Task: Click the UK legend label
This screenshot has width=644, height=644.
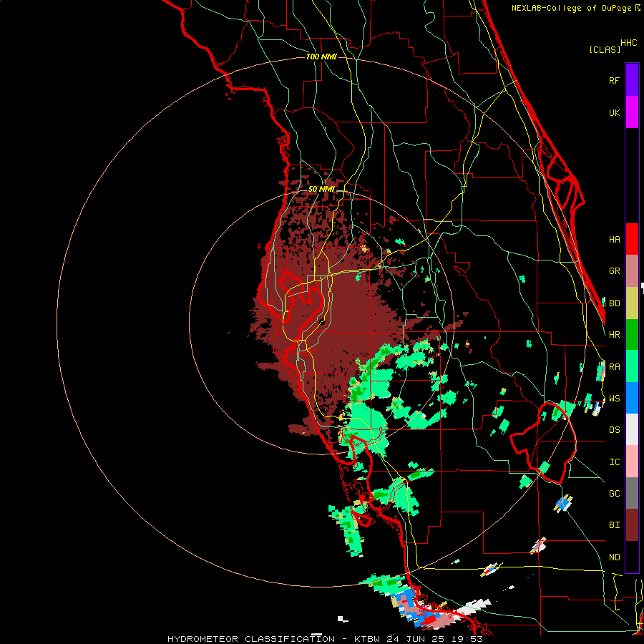Action: [614, 112]
